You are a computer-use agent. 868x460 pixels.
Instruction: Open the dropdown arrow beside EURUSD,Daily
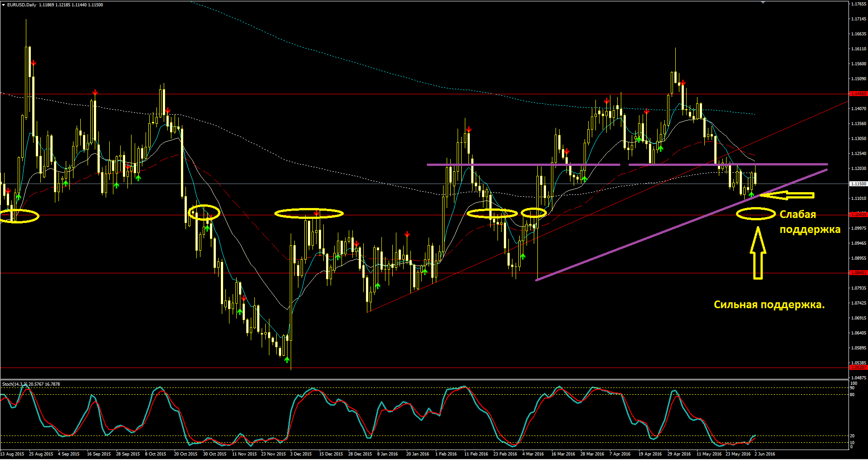click(x=4, y=5)
